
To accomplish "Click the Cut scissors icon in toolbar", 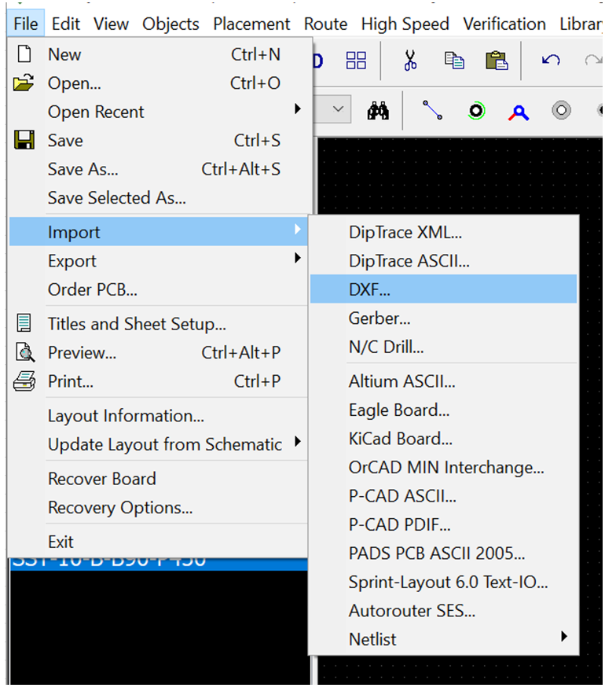I will [410, 61].
